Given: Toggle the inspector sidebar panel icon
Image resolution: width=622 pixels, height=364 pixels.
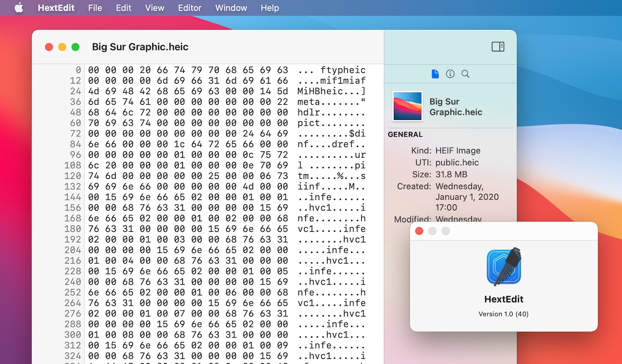Looking at the screenshot, I should 498,47.
